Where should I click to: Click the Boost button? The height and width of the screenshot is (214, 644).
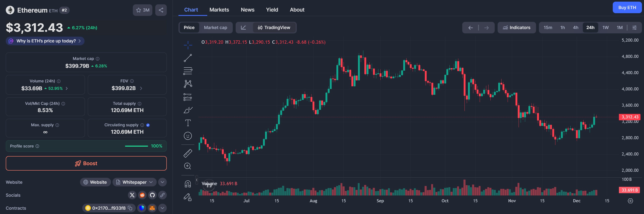[86, 164]
